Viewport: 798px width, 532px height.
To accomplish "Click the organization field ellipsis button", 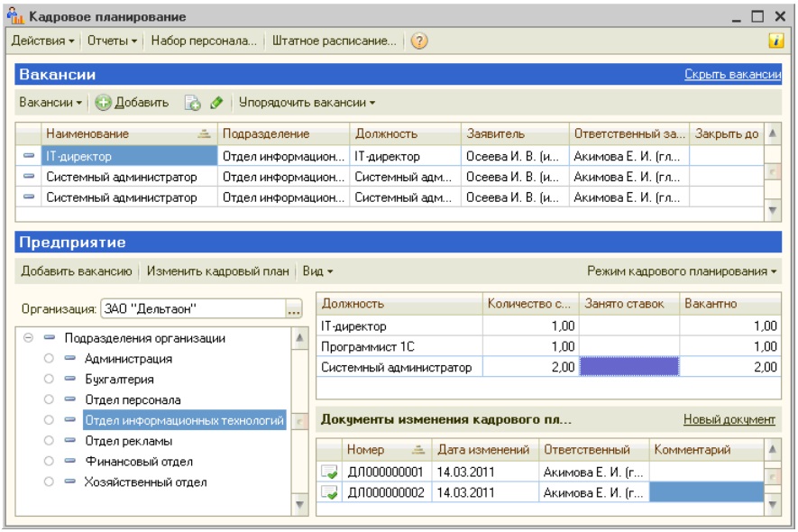I will tap(293, 310).
